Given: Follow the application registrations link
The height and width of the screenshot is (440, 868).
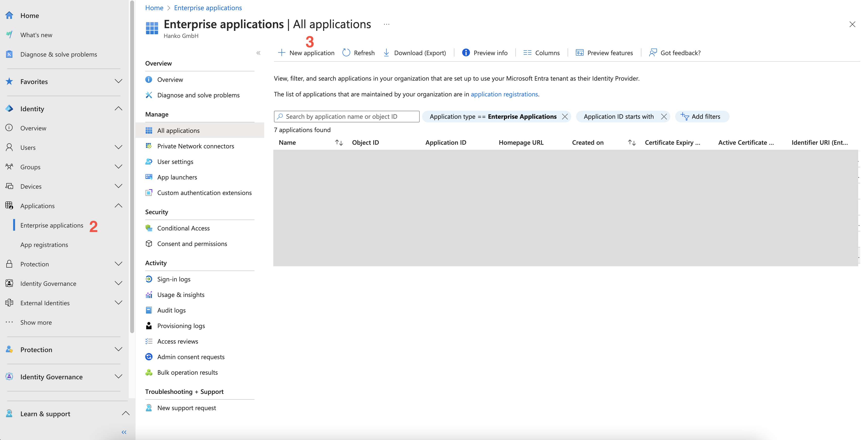Looking at the screenshot, I should [504, 94].
